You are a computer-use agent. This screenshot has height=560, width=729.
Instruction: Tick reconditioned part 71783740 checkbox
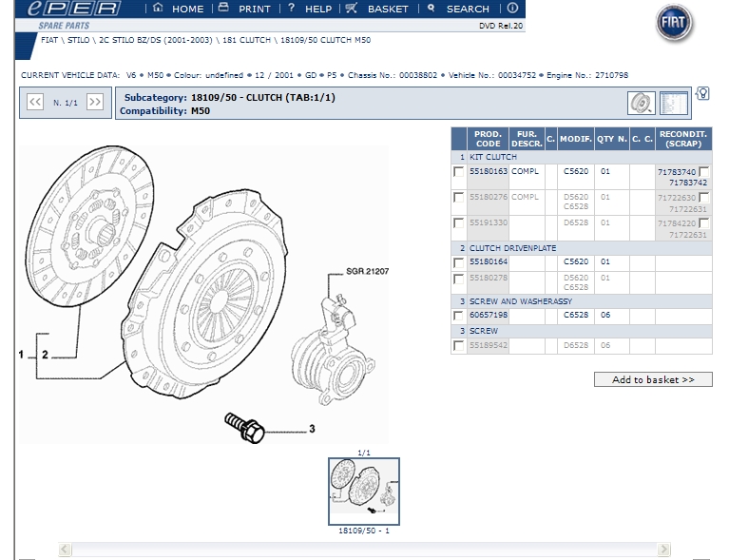[x=703, y=171]
